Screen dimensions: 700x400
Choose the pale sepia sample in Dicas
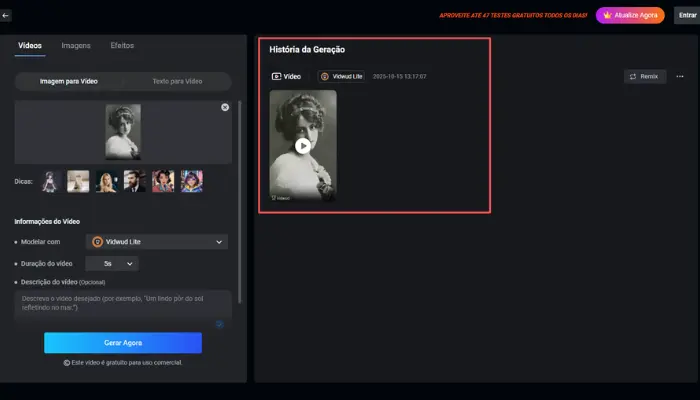click(78, 181)
